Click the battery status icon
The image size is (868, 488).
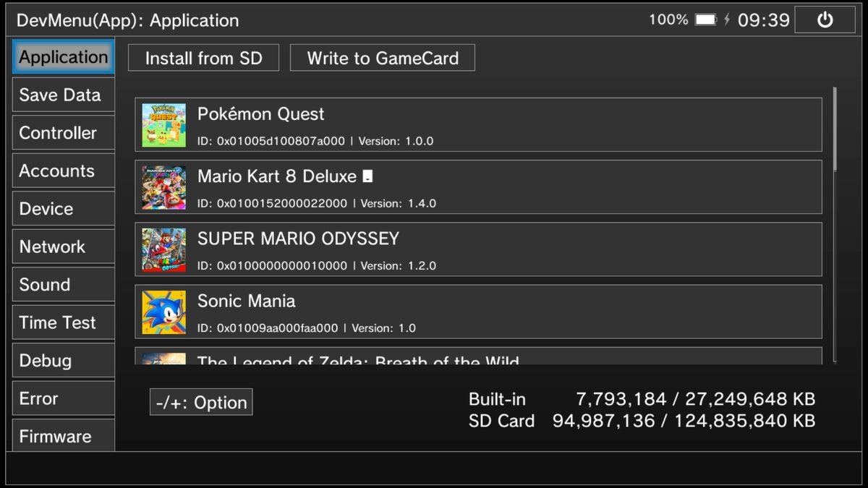pos(705,20)
